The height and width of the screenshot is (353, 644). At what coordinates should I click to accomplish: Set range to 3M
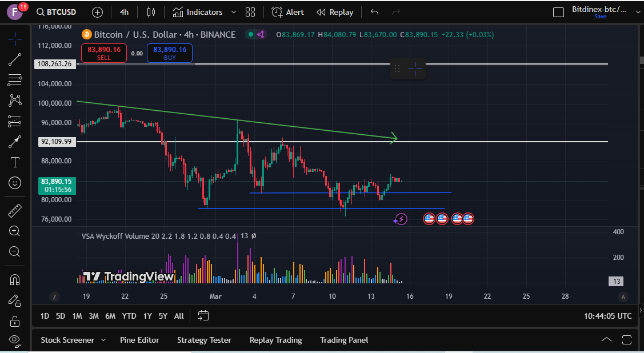[x=94, y=316]
